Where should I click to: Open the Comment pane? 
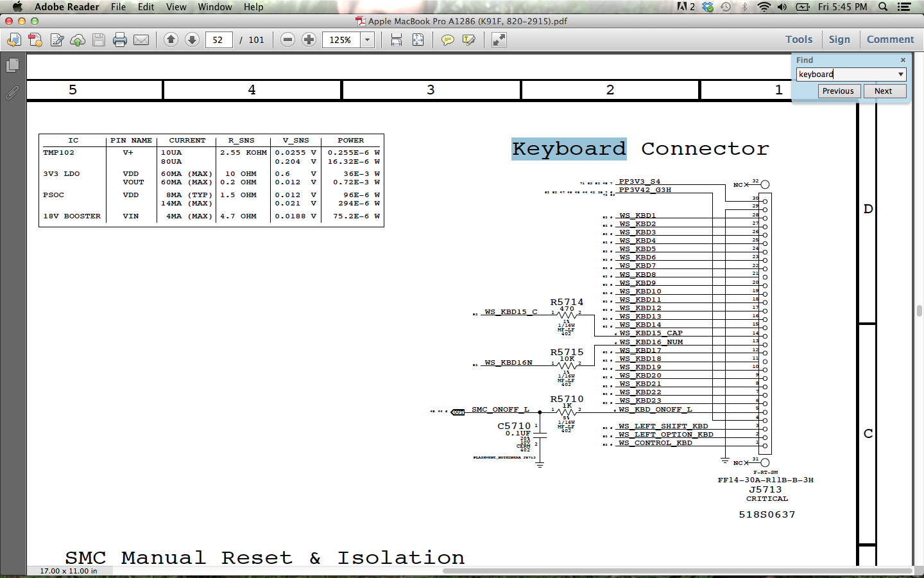point(891,39)
